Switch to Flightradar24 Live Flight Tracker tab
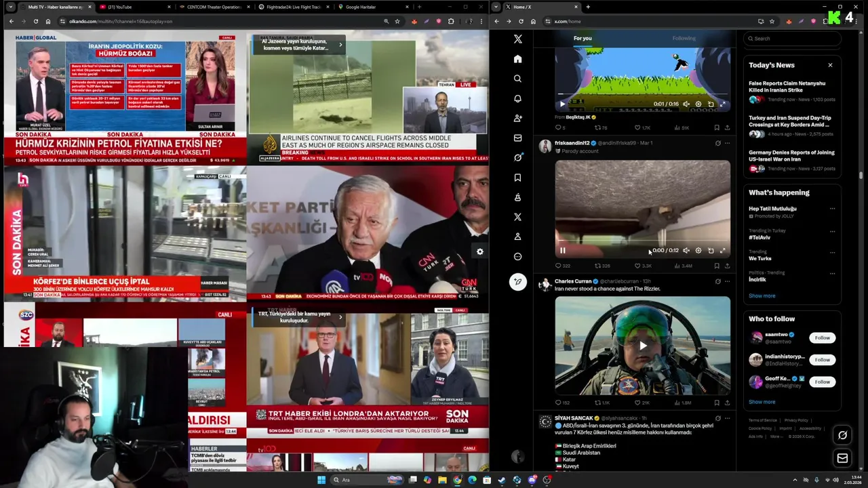868x488 pixels. click(x=294, y=7)
